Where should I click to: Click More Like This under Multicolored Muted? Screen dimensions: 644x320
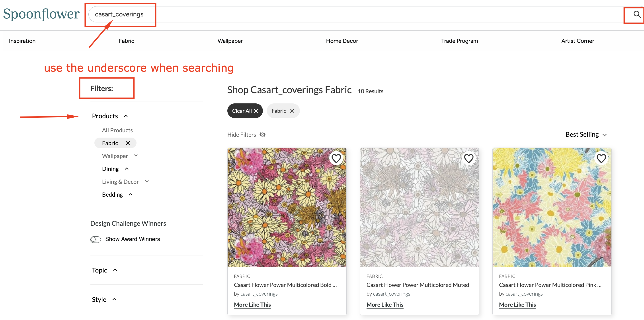[385, 304]
